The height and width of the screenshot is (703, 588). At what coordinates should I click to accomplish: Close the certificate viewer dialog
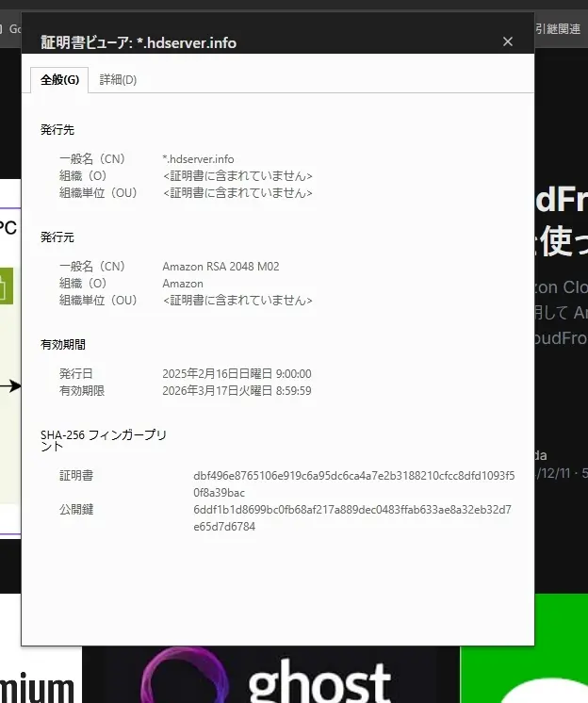508,41
